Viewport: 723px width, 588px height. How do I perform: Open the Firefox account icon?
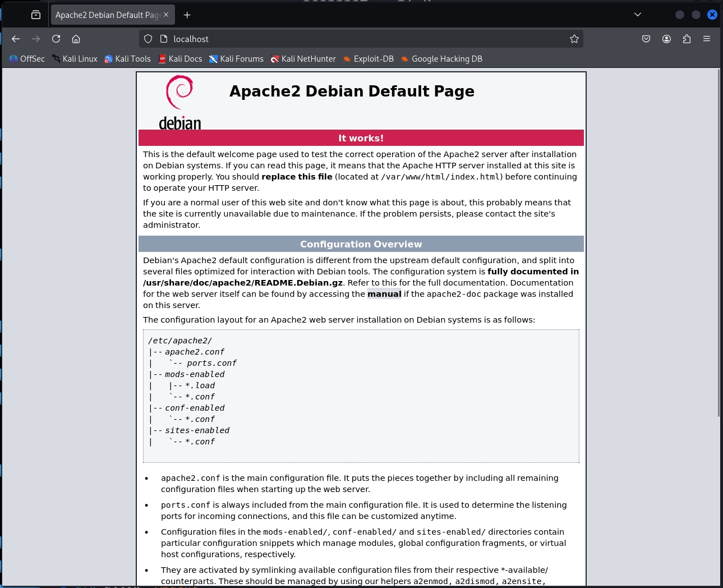[666, 39]
